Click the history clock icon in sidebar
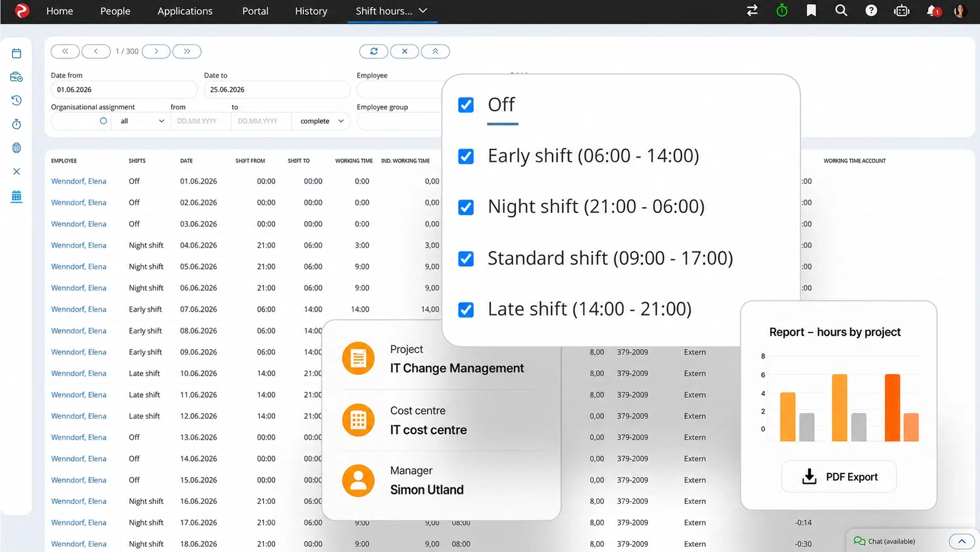Image resolution: width=980 pixels, height=552 pixels. 16,100
